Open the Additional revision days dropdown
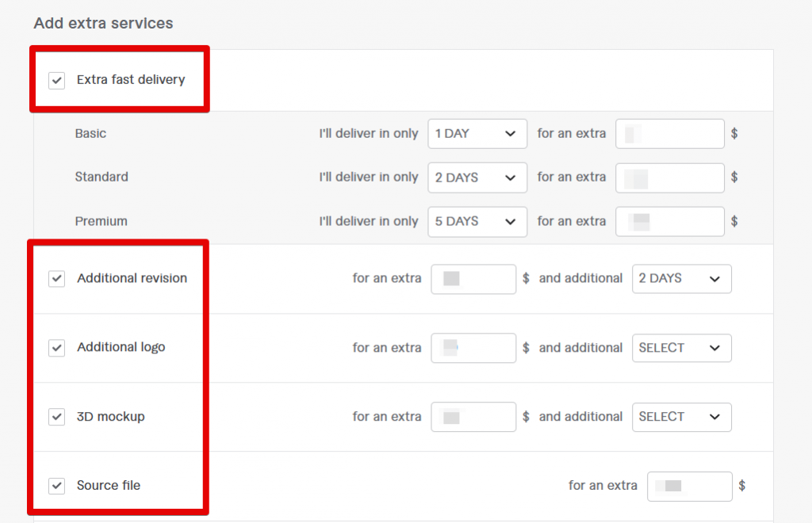Image resolution: width=812 pixels, height=523 pixels. pos(681,278)
